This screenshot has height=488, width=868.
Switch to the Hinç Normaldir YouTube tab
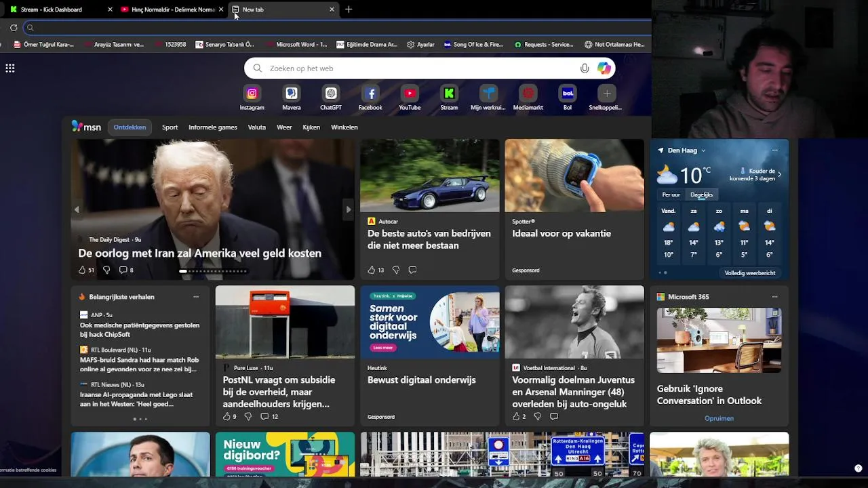[172, 9]
